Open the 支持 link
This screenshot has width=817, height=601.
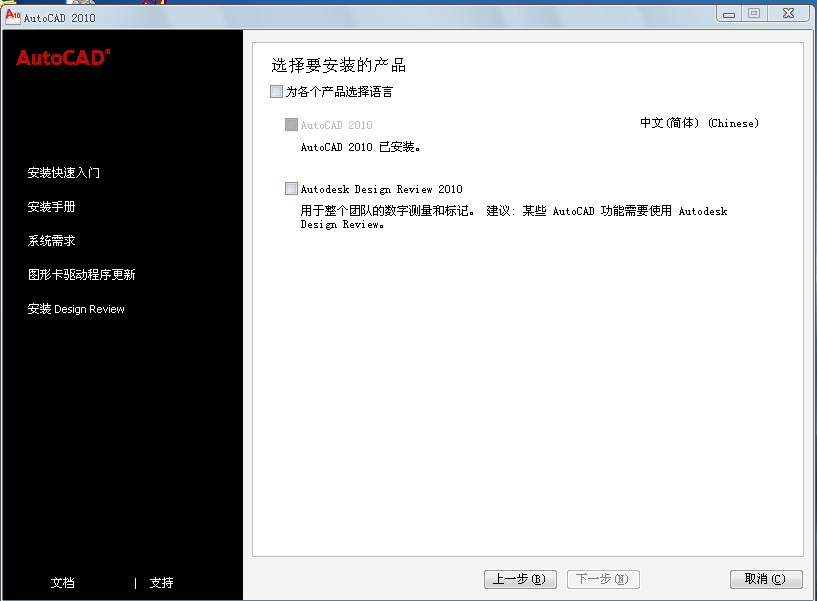click(162, 583)
